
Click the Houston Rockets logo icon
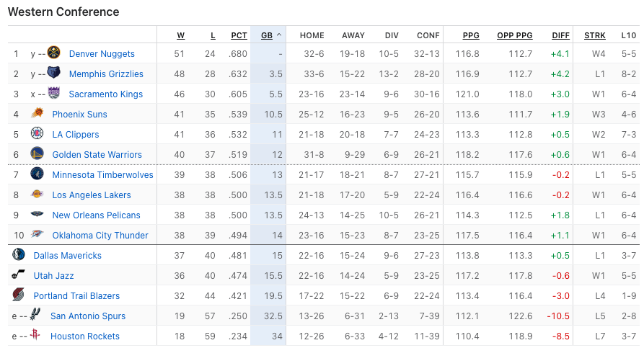35,336
